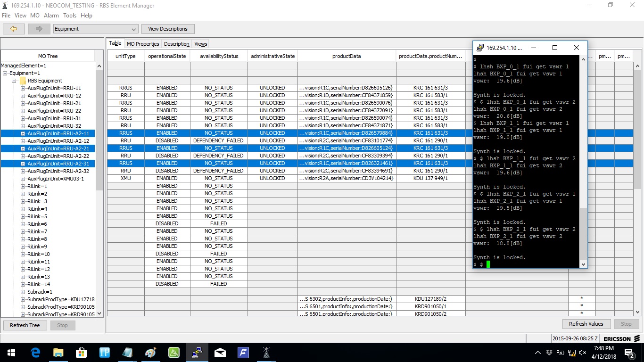
Task: Expand AuxPlugInUnit=RRU-11 in MO Tree
Action: (23, 88)
